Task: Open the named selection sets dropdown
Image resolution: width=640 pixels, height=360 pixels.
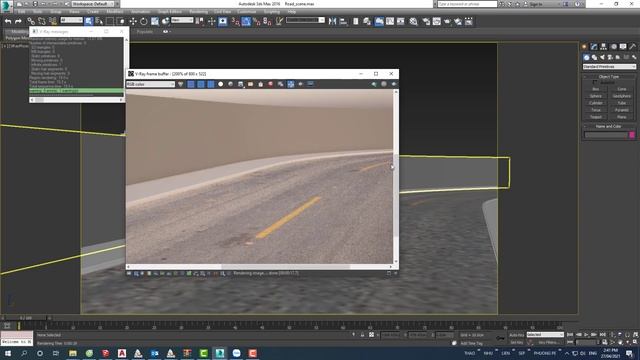Action: click(x=305, y=20)
